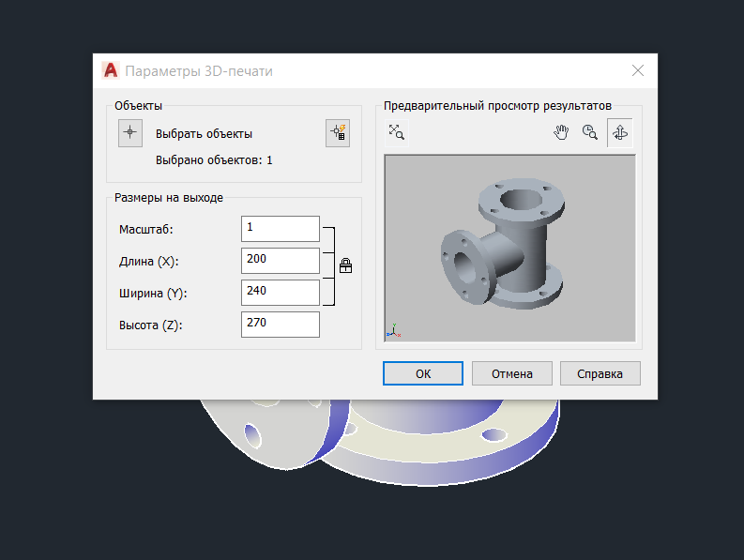
Task: Open help via Справка button
Action: pos(600,373)
